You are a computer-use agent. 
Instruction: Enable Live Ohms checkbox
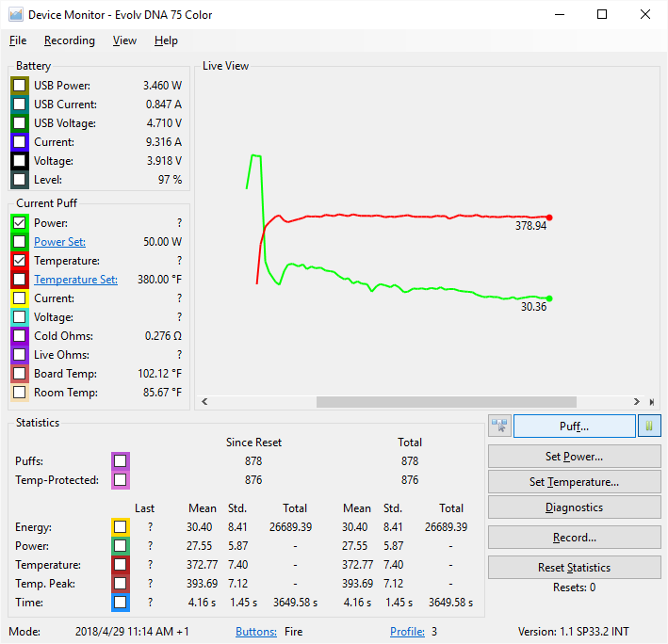click(x=19, y=355)
